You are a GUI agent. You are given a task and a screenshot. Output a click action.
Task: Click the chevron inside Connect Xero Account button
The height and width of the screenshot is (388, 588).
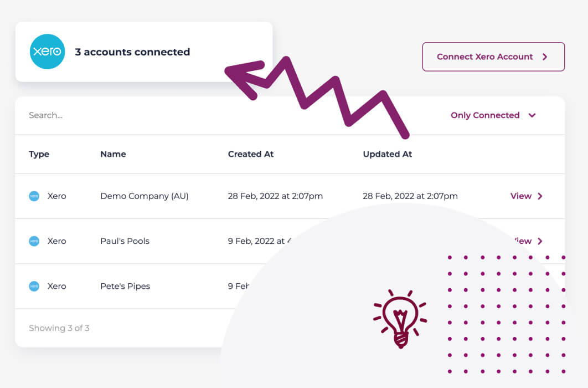[544, 57]
